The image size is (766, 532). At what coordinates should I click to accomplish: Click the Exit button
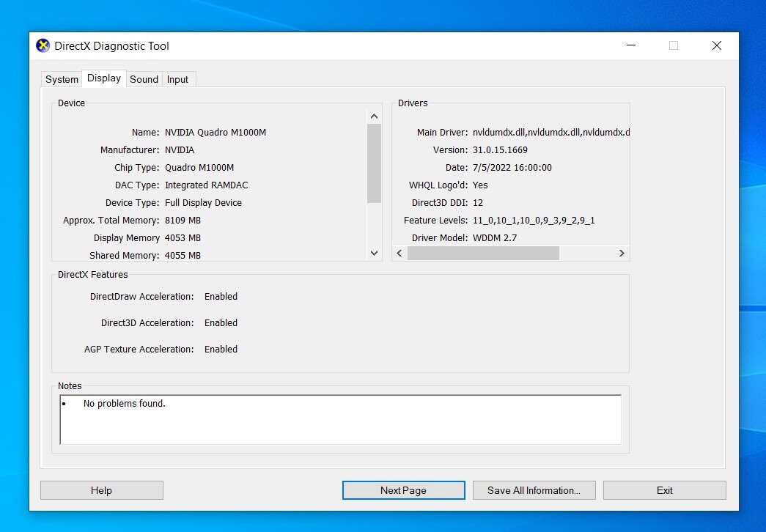664,490
